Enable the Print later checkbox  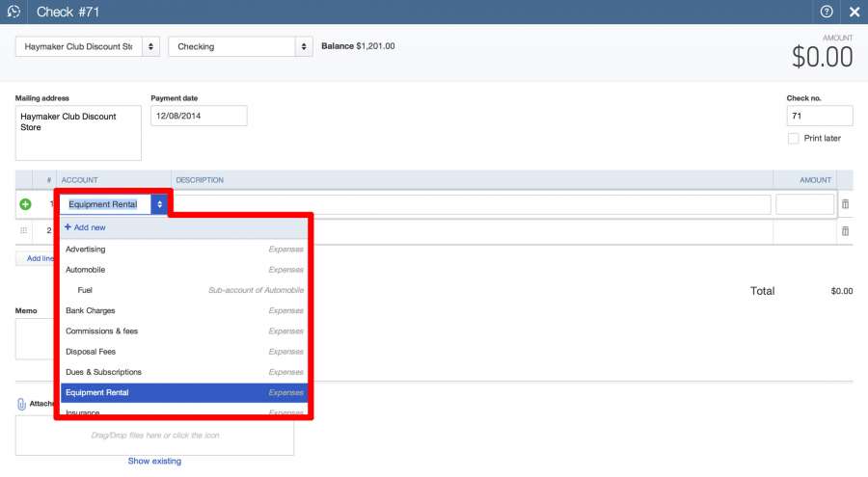(x=793, y=138)
